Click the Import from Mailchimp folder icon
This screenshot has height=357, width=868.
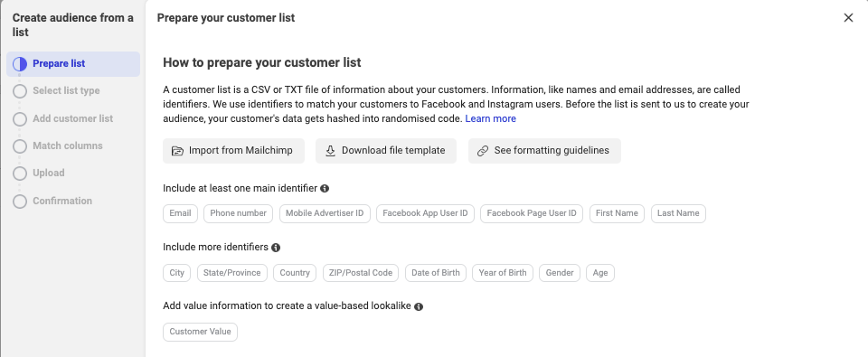[x=177, y=151]
